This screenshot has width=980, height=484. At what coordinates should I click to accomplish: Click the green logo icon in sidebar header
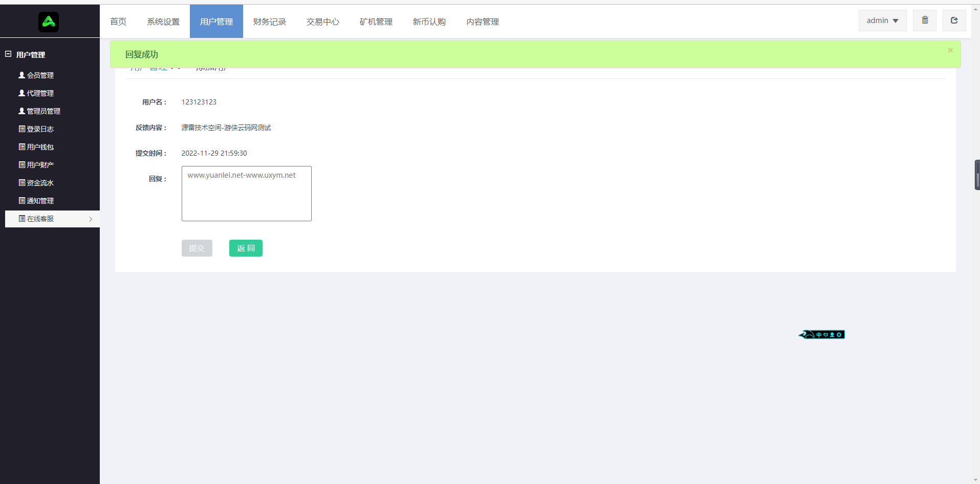(x=49, y=22)
